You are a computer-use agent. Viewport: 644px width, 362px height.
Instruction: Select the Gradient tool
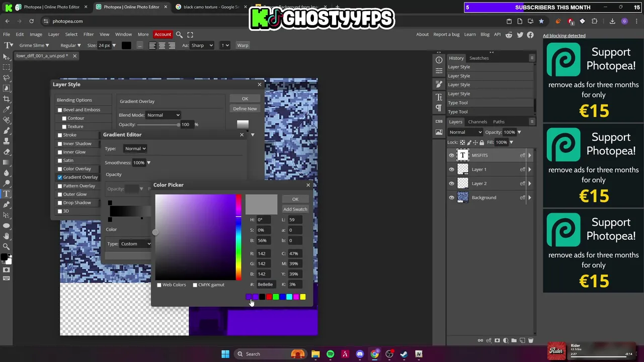point(7,162)
